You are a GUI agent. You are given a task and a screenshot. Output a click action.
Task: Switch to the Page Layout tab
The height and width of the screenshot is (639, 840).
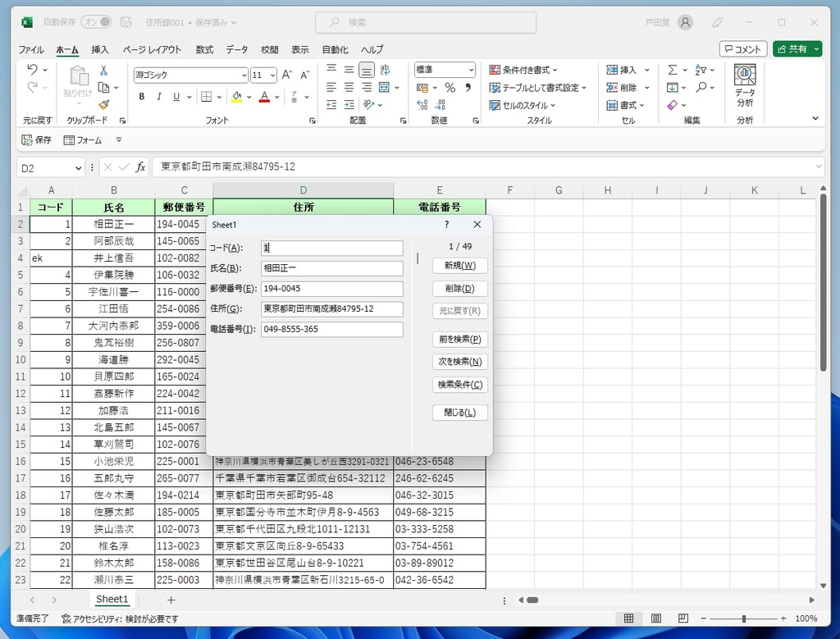(152, 49)
